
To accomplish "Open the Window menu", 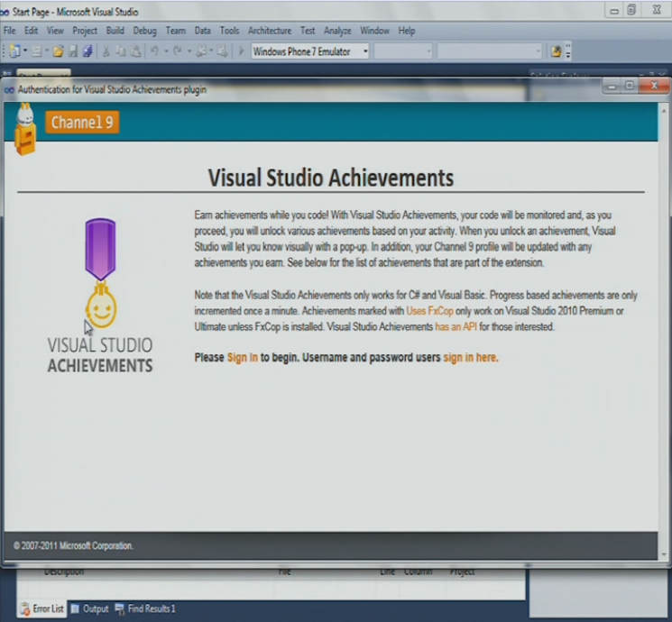I will (374, 31).
